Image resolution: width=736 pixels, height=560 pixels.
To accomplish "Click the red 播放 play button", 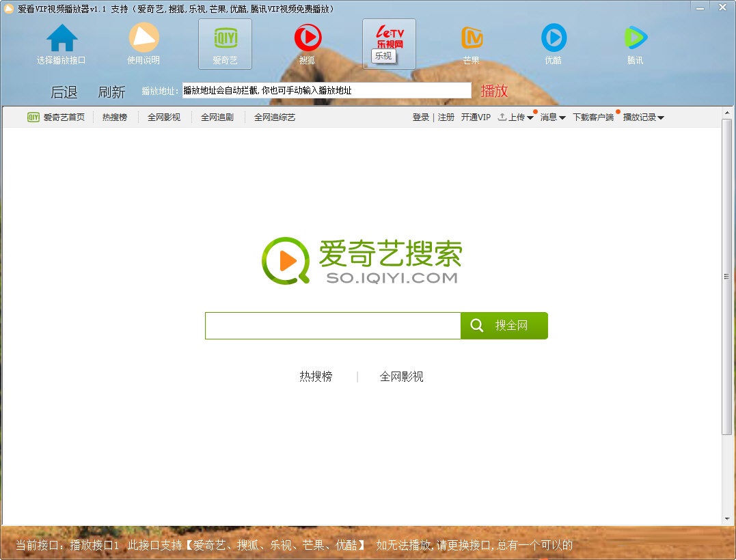I will (x=494, y=91).
